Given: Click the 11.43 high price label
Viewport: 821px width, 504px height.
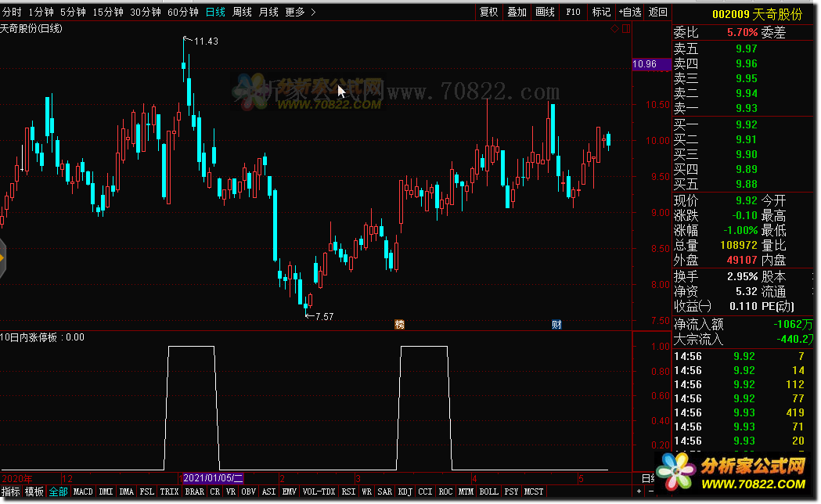Looking at the screenshot, I should [206, 41].
